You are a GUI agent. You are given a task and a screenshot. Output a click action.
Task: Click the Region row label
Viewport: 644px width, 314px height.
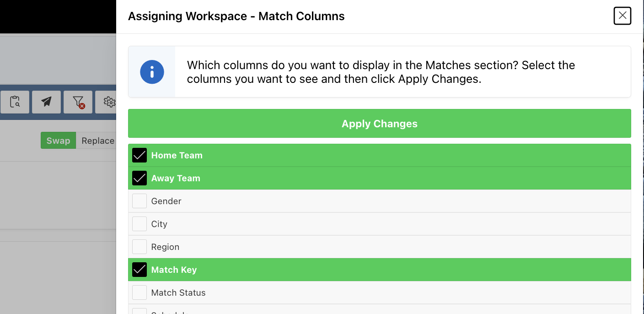[165, 247]
